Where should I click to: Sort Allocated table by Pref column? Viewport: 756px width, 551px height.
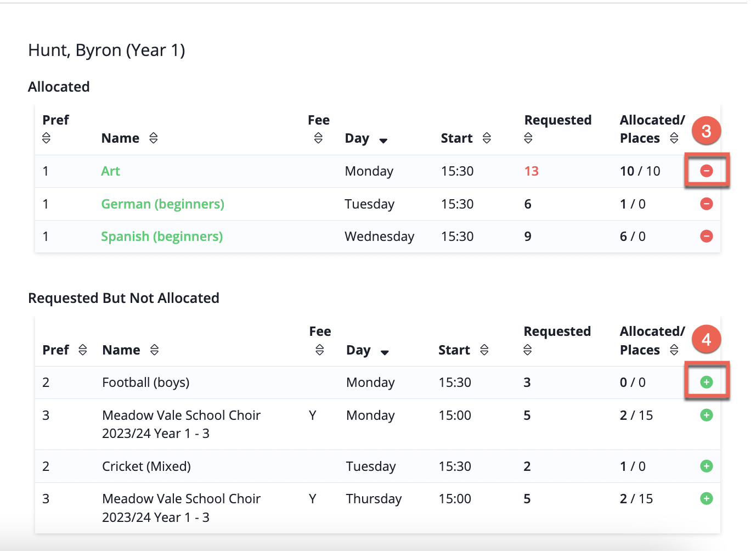point(46,138)
